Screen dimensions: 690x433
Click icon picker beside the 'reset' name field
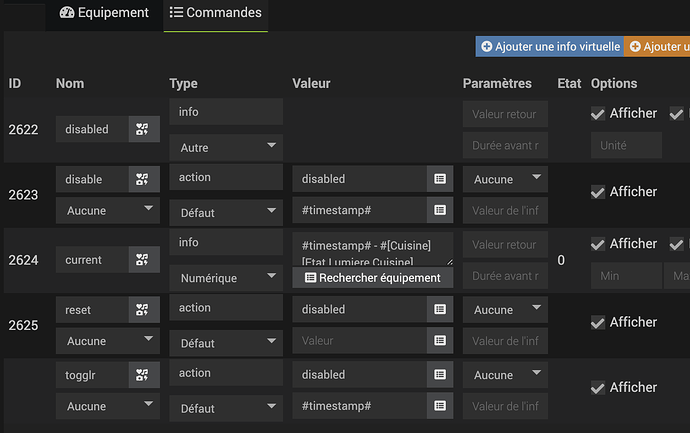144,310
